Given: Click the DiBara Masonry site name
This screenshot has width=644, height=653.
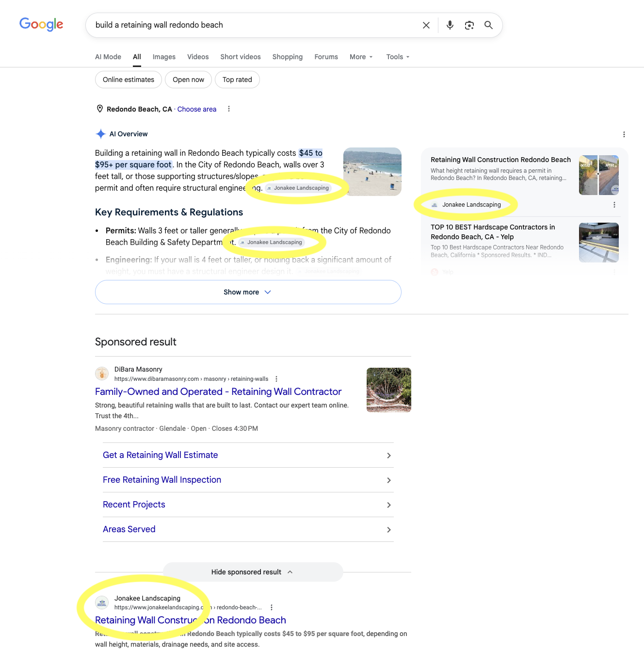Looking at the screenshot, I should pos(138,369).
